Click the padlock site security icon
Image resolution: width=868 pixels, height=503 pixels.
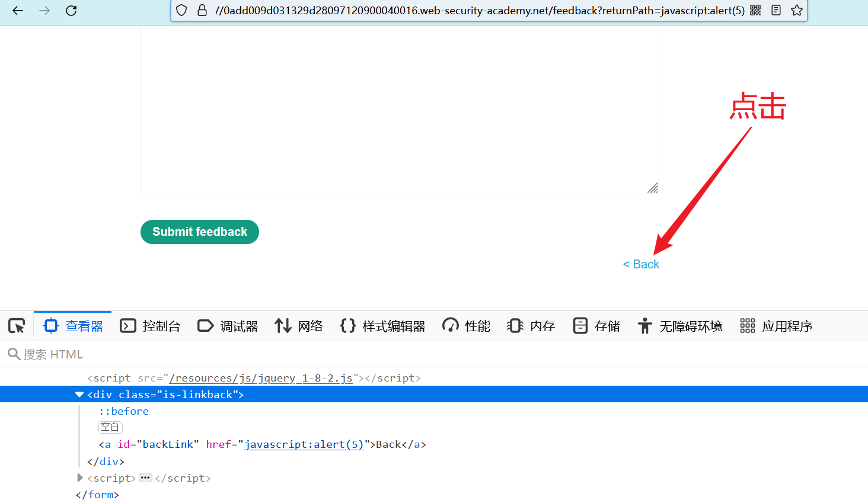click(x=202, y=11)
